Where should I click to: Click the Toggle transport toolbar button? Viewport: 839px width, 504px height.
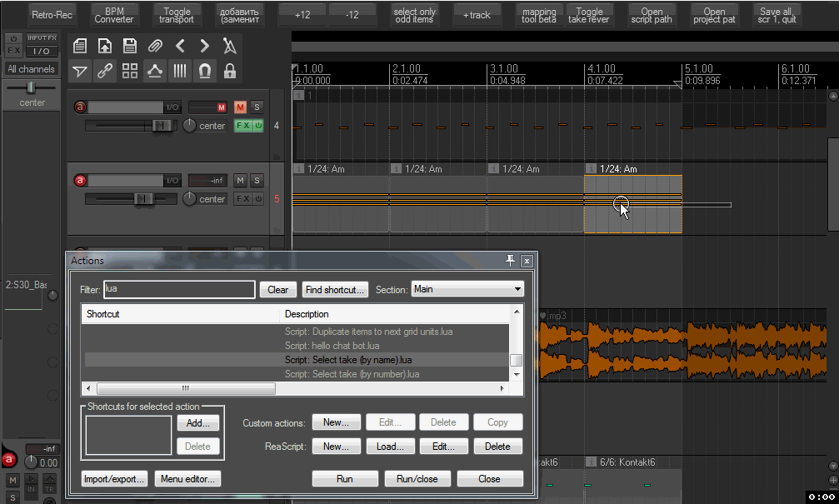pyautogui.click(x=177, y=15)
